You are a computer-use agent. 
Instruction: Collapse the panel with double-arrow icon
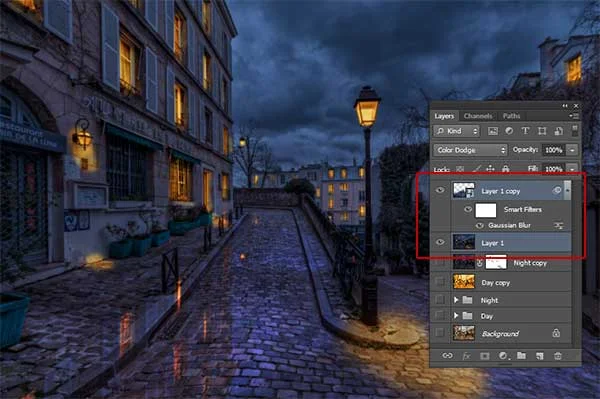[x=565, y=106]
